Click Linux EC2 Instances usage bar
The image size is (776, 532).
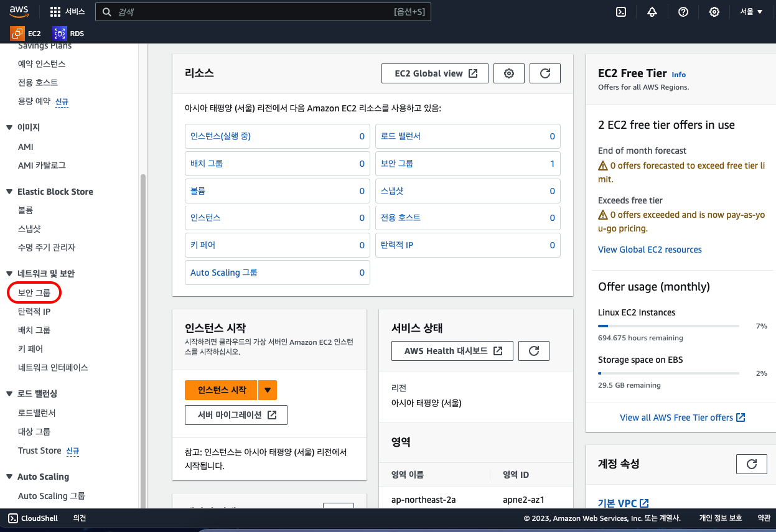(x=668, y=325)
